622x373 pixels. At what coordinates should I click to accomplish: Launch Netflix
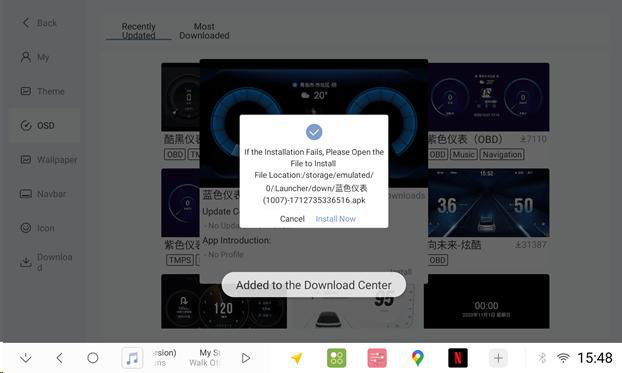[x=457, y=358]
